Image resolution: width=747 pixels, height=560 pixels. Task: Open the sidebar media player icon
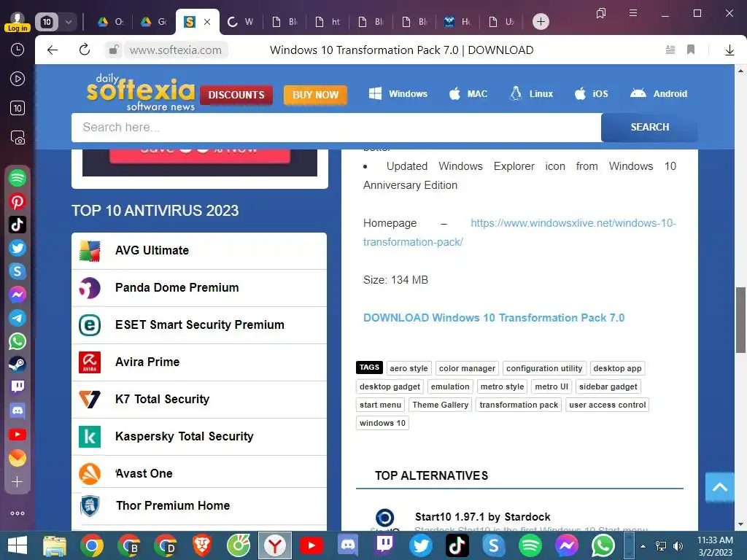[x=18, y=79]
